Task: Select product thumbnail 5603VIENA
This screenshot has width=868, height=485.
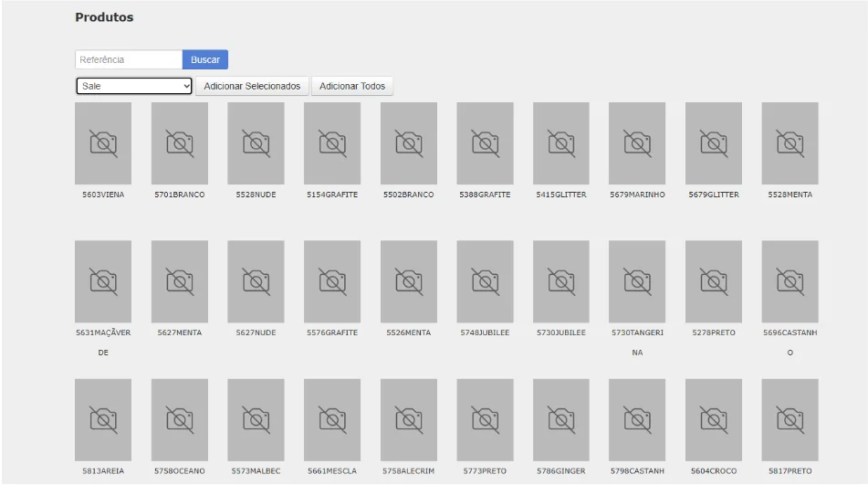Action: click(x=103, y=142)
